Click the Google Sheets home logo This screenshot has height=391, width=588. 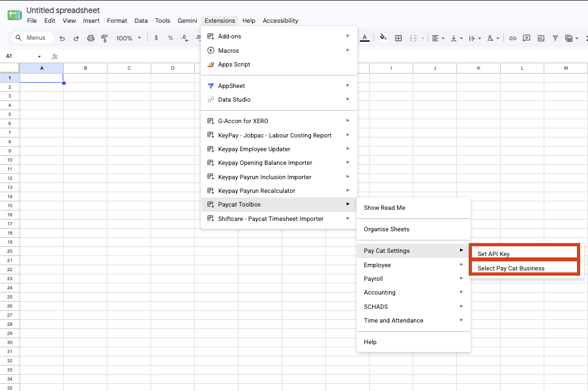pos(14,16)
